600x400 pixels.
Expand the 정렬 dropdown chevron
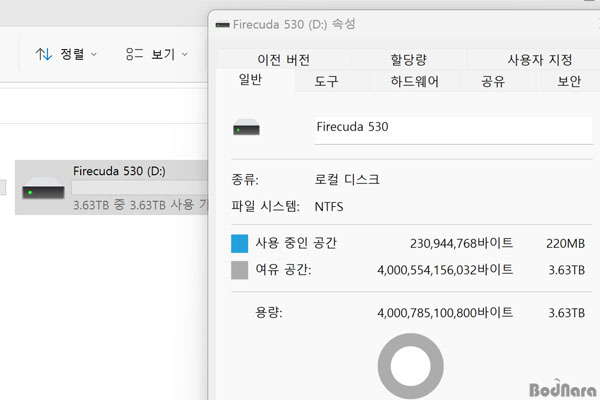(x=94, y=55)
